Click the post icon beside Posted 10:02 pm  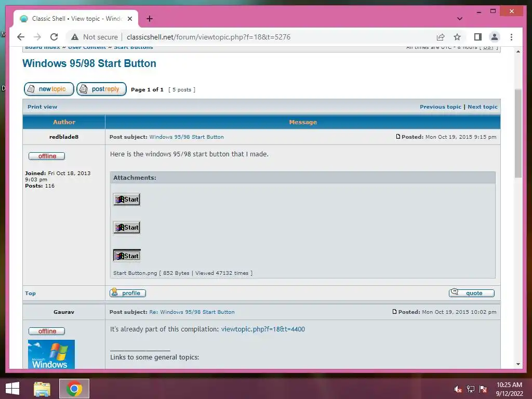(394, 312)
